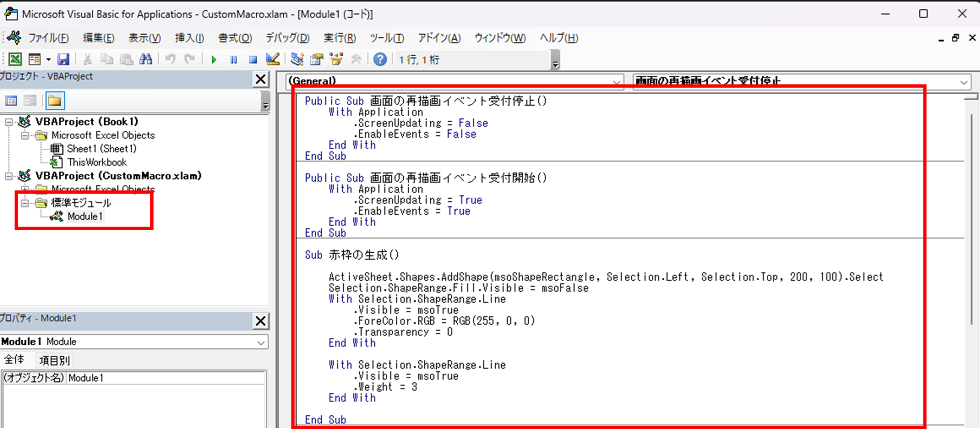Image resolution: width=980 pixels, height=429 pixels.
Task: Save CustomMacro.xlam with the floppy icon
Action: coord(64,59)
